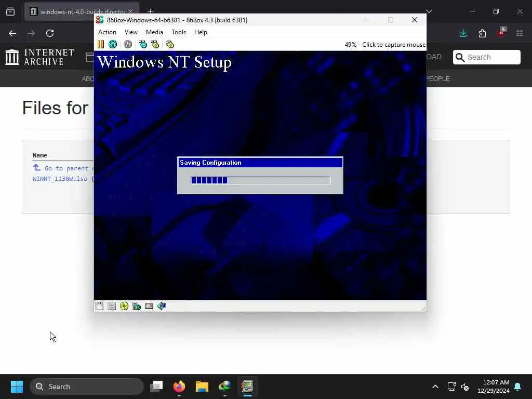
Task: Open Firefox recent browsing sidebar icon
Action: (10, 11)
